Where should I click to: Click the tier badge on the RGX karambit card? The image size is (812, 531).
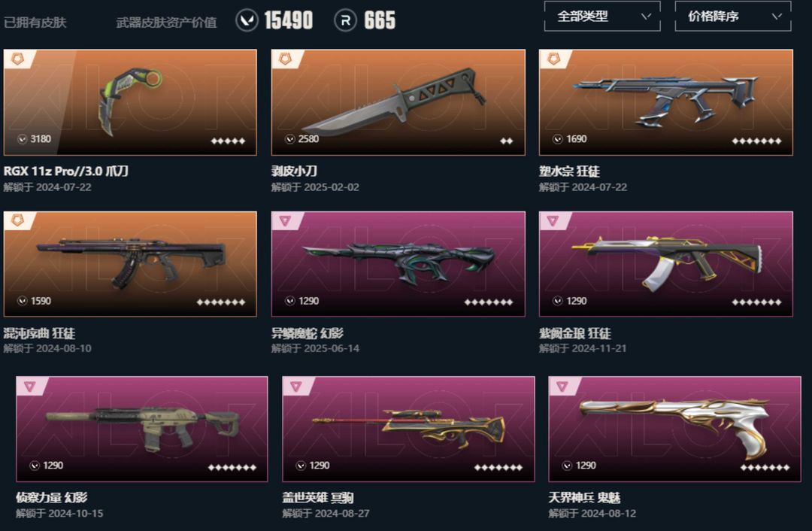(x=17, y=59)
